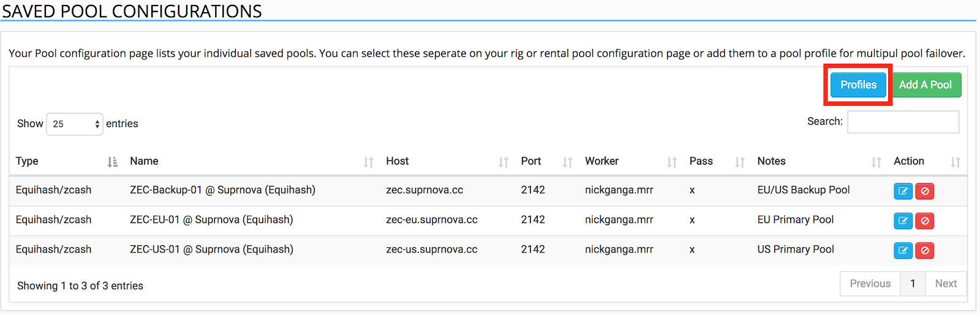This screenshot has height=315, width=980.
Task: Open the Profiles page
Action: coord(858,85)
